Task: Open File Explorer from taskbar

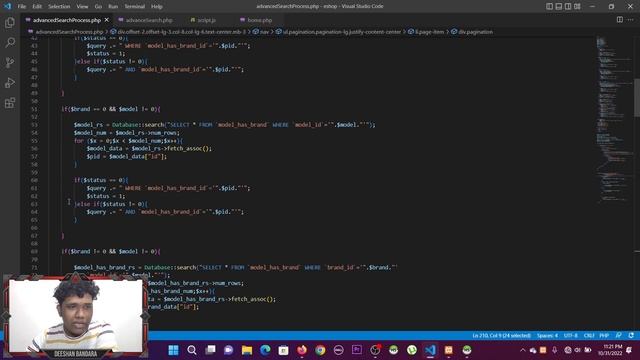Action: [247, 350]
